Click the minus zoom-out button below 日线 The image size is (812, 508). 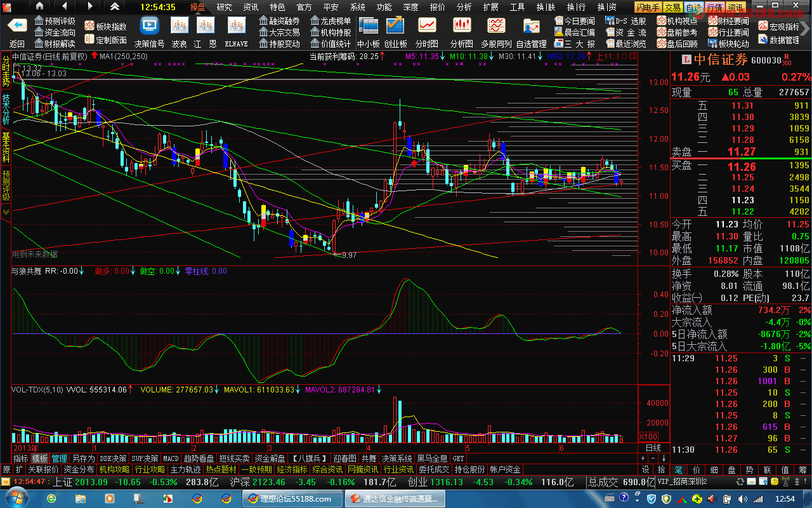[653, 458]
